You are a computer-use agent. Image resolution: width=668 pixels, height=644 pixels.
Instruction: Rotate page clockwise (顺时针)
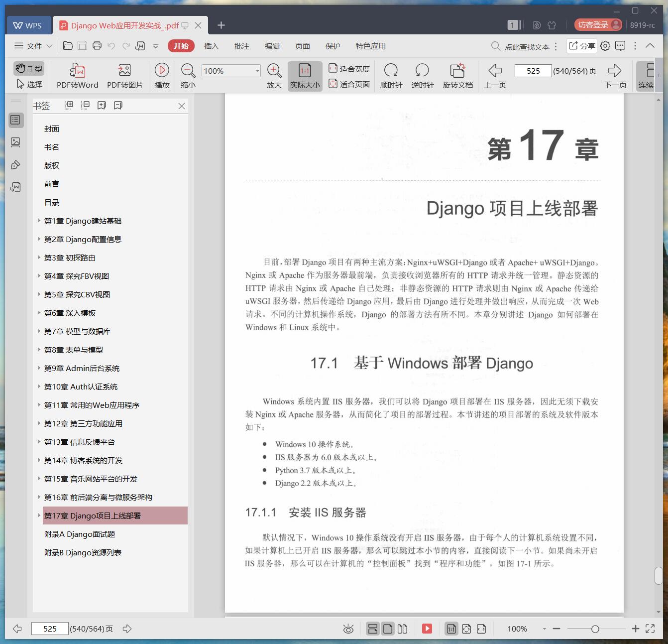[x=391, y=76]
